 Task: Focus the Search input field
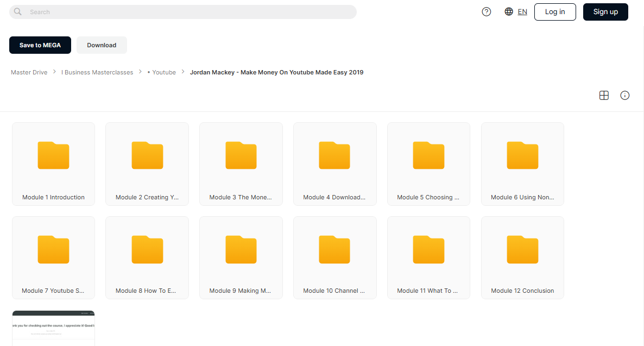coord(183,12)
